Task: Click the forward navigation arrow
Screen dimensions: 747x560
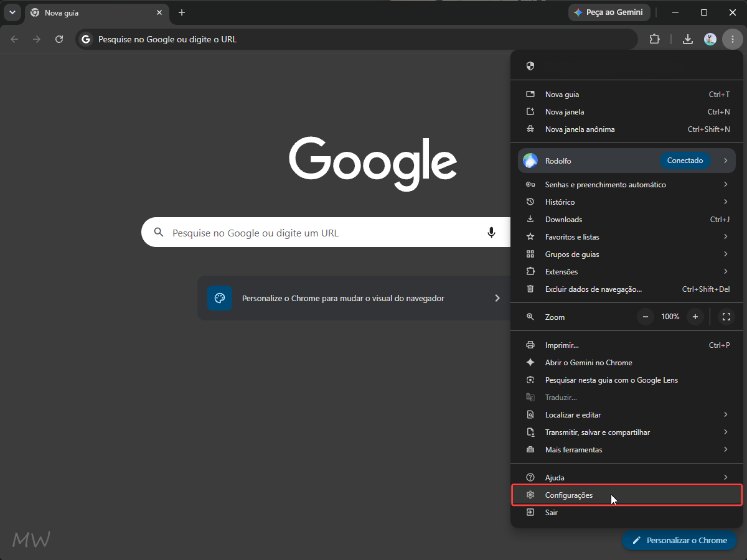Action: [x=37, y=39]
